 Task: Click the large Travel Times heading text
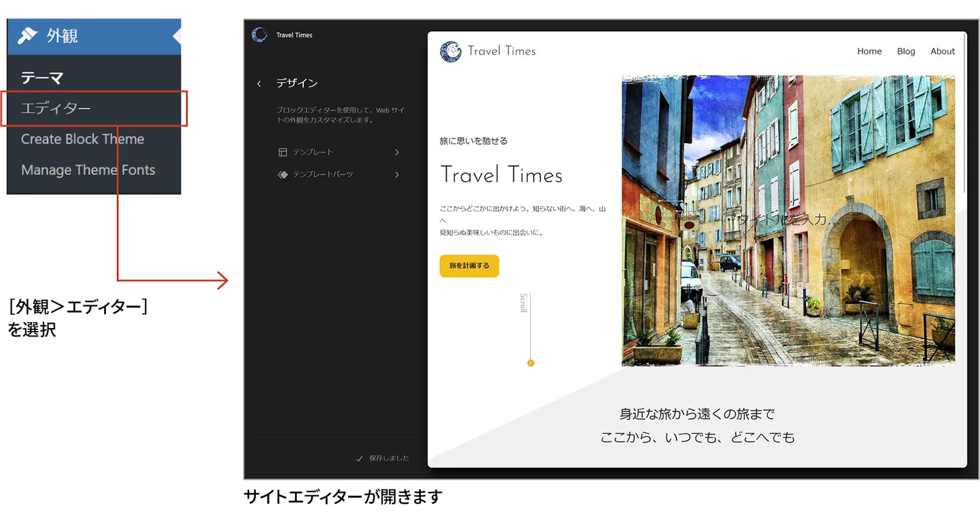point(501,175)
